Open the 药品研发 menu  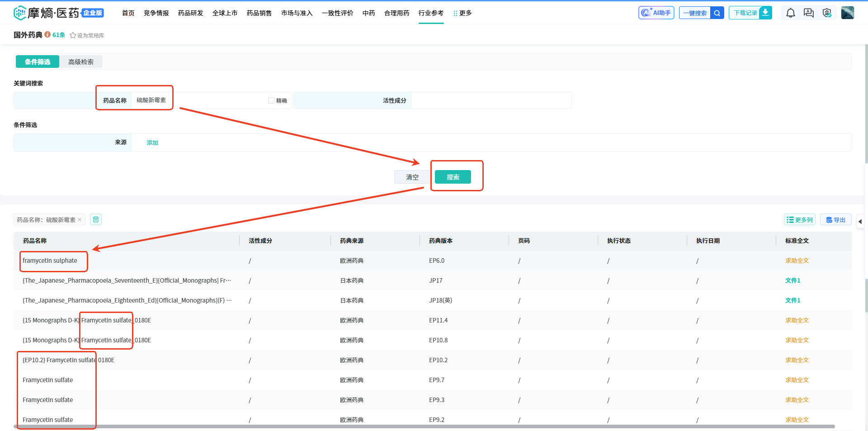pos(190,13)
